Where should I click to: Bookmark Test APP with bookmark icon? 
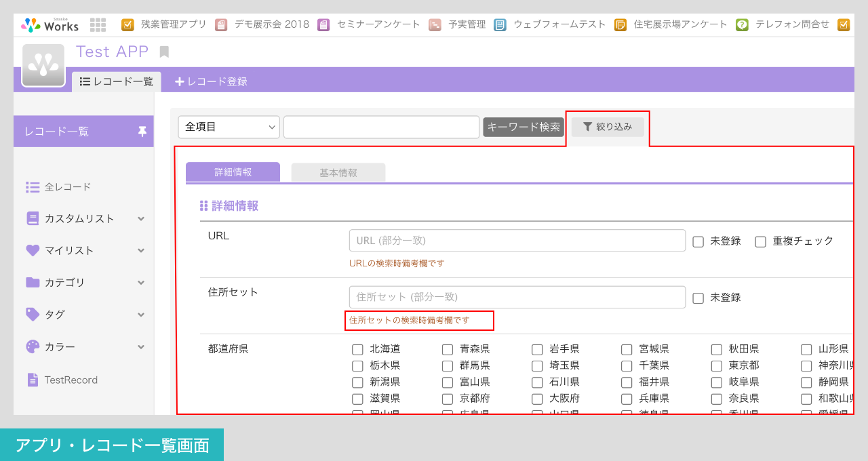[x=164, y=52]
